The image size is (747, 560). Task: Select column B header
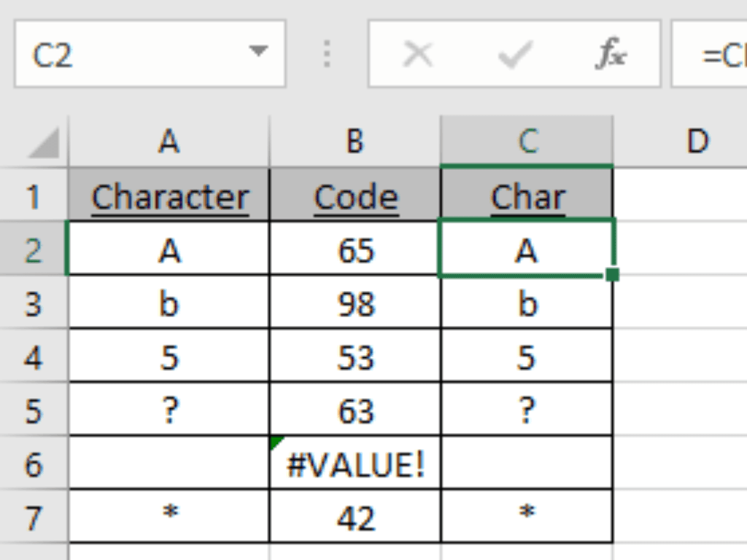coord(355,141)
